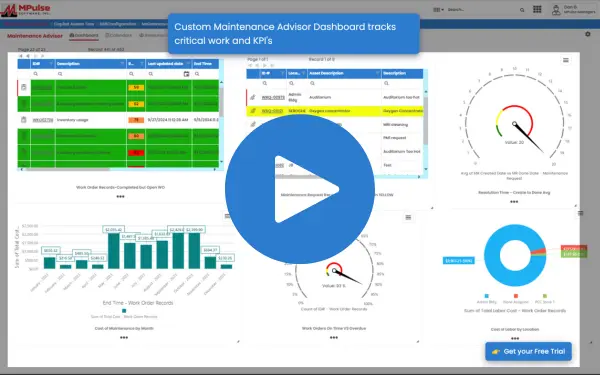This screenshot has height=375, width=600.
Task: Click End Time column header in work orders
Action: (x=203, y=64)
